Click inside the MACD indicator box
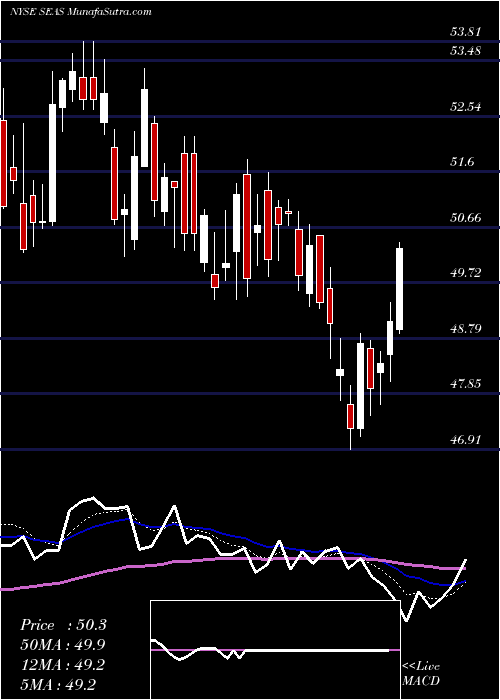 click(x=275, y=650)
